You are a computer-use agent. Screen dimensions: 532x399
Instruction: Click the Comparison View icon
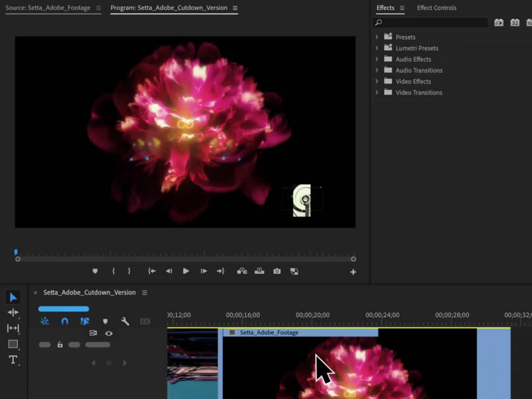click(x=294, y=271)
